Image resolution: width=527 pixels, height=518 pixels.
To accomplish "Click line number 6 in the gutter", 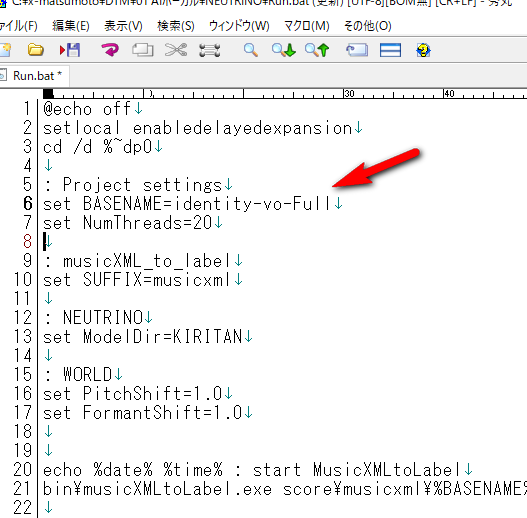I will (28, 203).
